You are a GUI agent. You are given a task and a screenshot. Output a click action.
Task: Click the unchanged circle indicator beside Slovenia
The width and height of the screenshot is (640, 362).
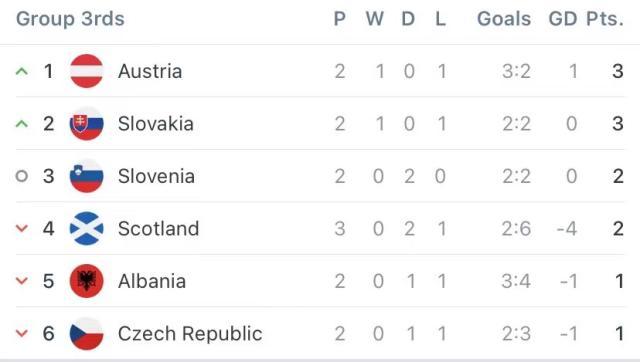click(22, 176)
